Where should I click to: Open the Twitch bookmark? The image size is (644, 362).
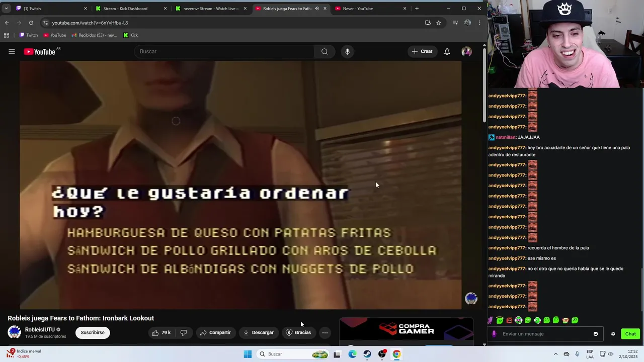(x=29, y=35)
